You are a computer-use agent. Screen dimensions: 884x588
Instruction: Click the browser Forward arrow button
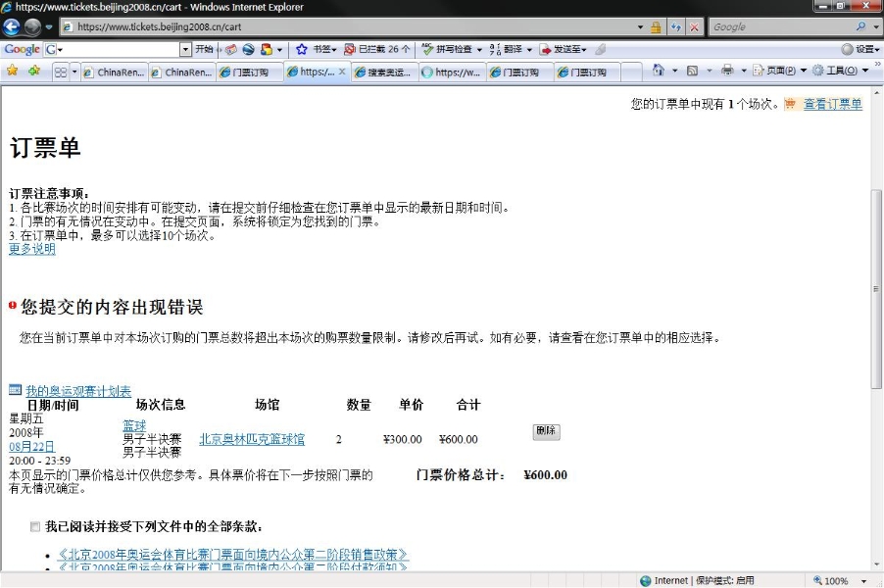click(x=32, y=26)
